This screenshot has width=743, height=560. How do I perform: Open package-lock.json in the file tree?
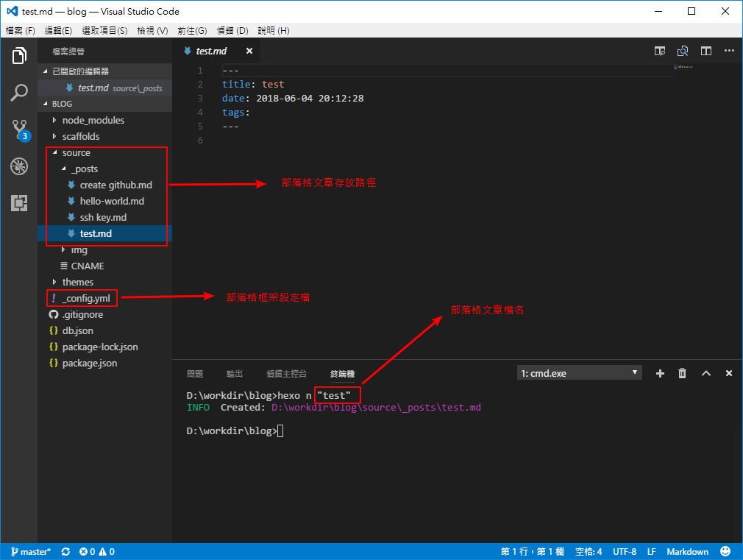(100, 347)
